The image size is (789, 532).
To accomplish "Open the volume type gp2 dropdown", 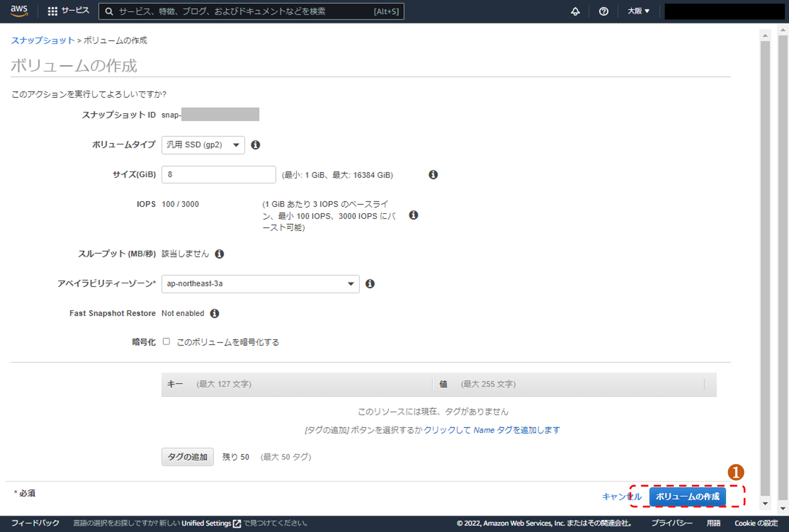I will point(203,145).
